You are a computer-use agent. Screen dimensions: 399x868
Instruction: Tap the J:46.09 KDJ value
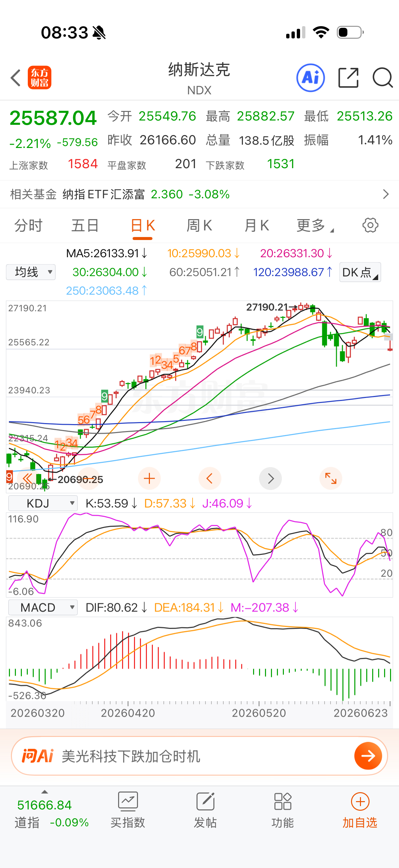pyautogui.click(x=227, y=503)
